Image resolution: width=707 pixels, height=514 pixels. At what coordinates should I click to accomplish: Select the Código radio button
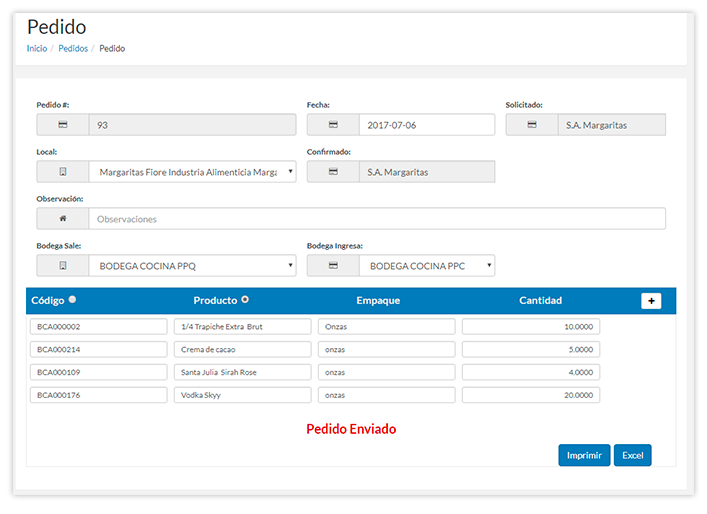click(x=73, y=300)
